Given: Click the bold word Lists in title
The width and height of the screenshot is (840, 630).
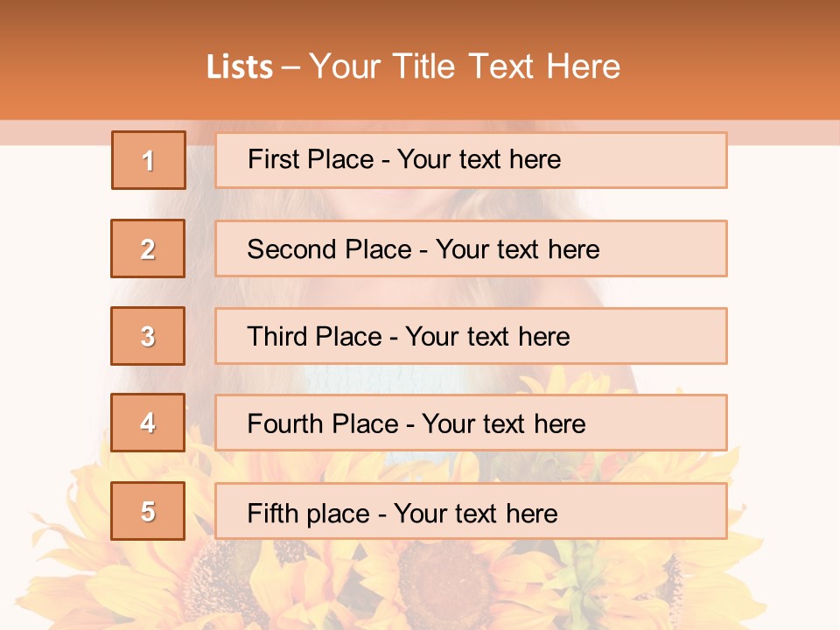Looking at the screenshot, I should click(x=240, y=67).
